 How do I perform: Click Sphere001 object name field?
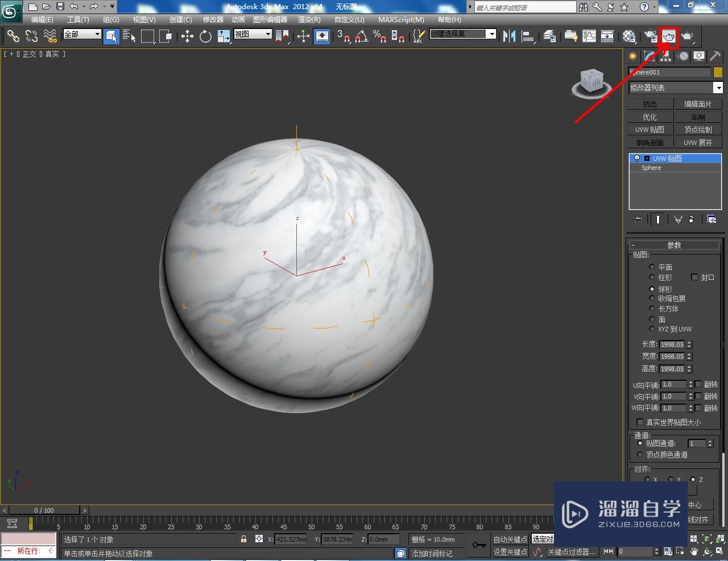(x=669, y=72)
